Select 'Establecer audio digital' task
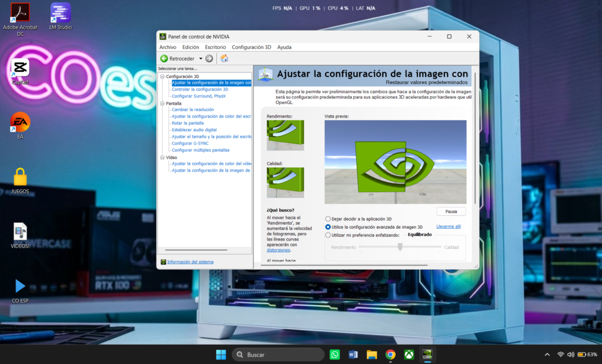This screenshot has height=364, width=602. coord(194,130)
